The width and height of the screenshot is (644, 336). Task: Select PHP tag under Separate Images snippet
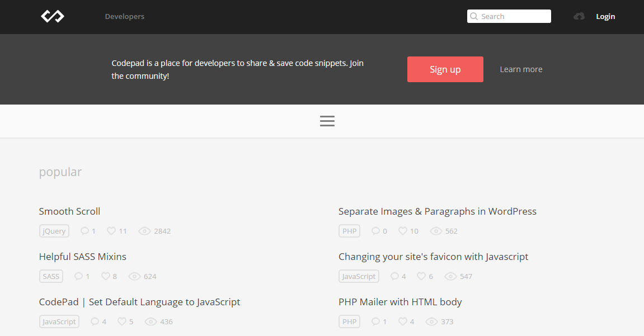click(350, 231)
